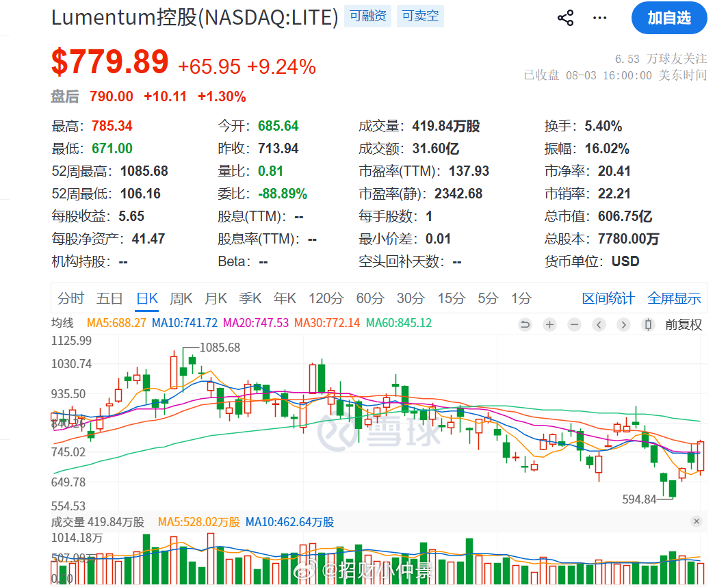Click the 均线 moving average label
This screenshot has width=728, height=587.
[63, 323]
